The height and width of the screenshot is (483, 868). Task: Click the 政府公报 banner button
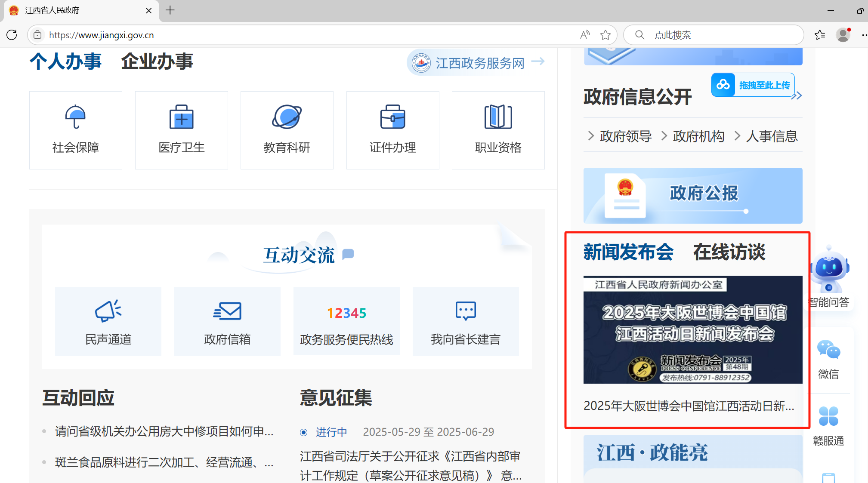coord(692,196)
